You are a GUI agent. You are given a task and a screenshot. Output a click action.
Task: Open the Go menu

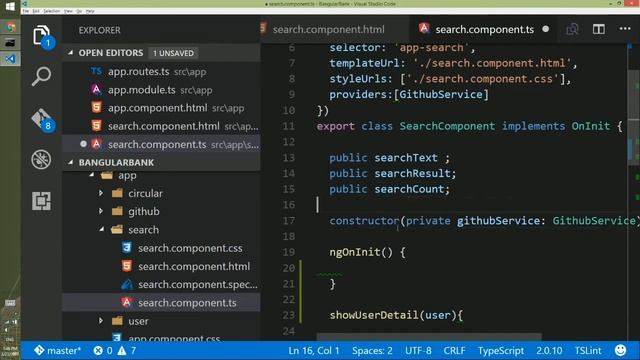(x=79, y=11)
